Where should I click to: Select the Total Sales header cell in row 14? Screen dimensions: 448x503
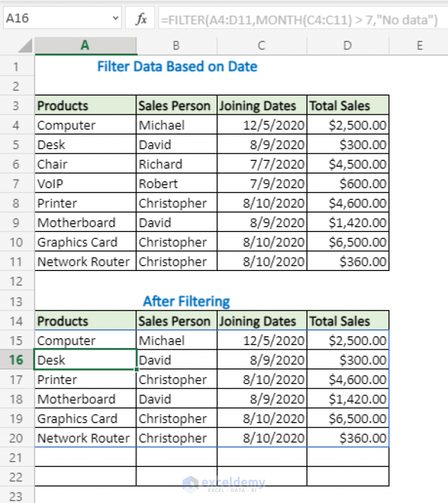[x=347, y=321]
